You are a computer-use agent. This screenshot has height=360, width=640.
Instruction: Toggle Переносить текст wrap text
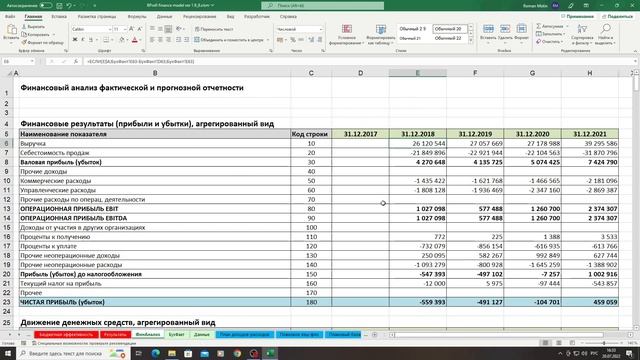point(213,29)
